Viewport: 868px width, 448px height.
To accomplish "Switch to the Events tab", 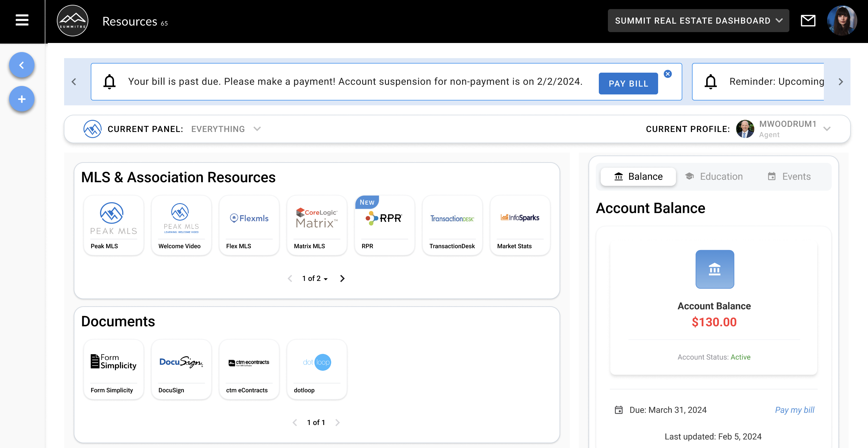I will pyautogui.click(x=789, y=177).
